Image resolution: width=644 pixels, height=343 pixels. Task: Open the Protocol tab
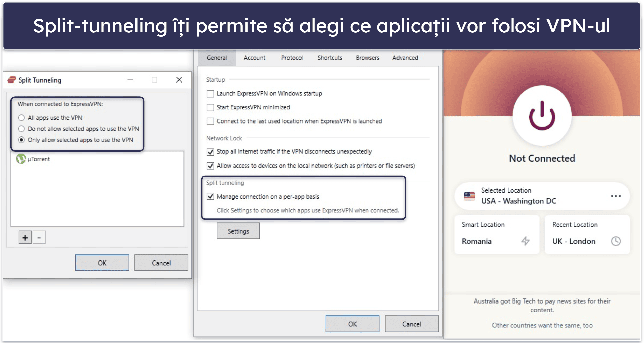coord(292,58)
